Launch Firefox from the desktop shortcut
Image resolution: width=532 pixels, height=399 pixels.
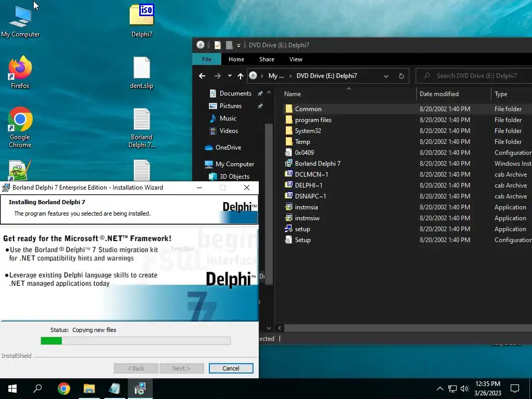20,72
